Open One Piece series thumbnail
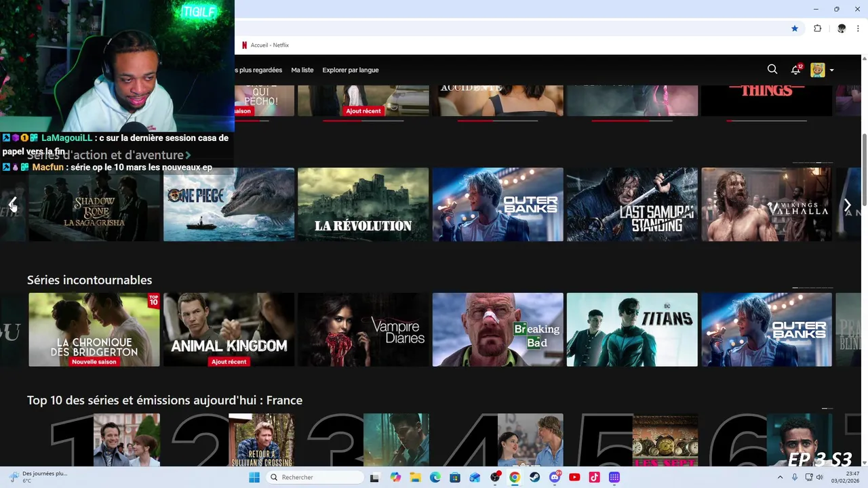The width and height of the screenshot is (868, 488). 229,205
